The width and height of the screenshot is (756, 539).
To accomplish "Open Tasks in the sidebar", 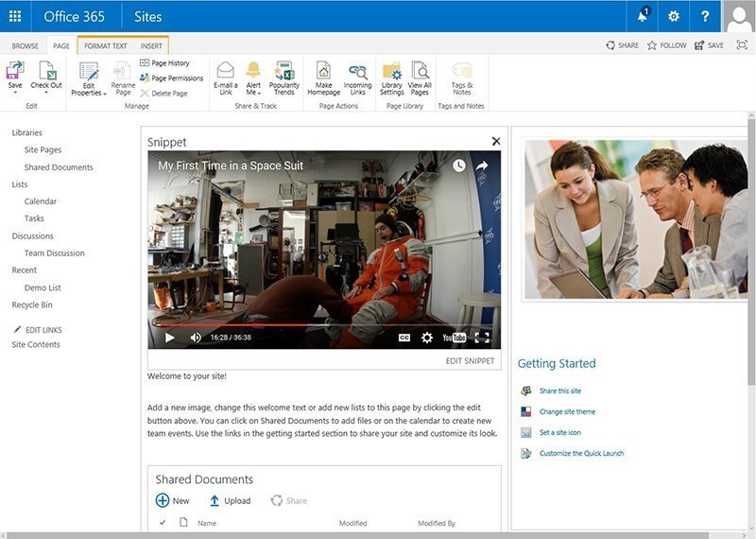I will (x=34, y=218).
